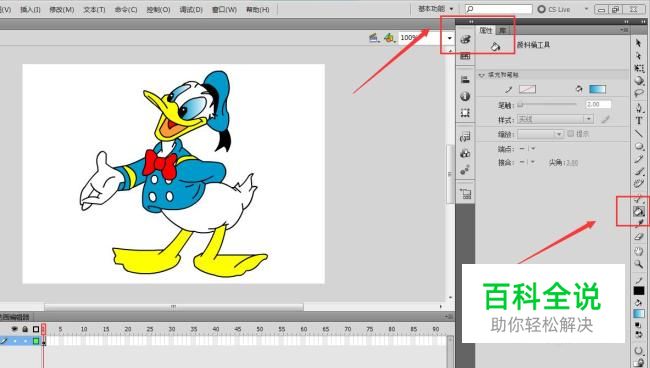Open the collapsed Code Snippets panel icon

pos(466,137)
